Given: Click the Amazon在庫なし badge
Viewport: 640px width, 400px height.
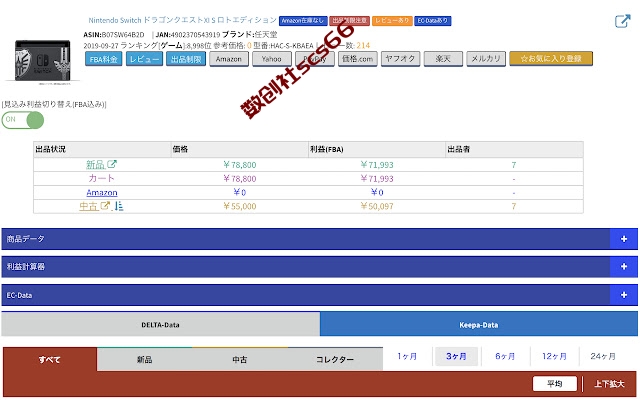Looking at the screenshot, I should [x=303, y=20].
